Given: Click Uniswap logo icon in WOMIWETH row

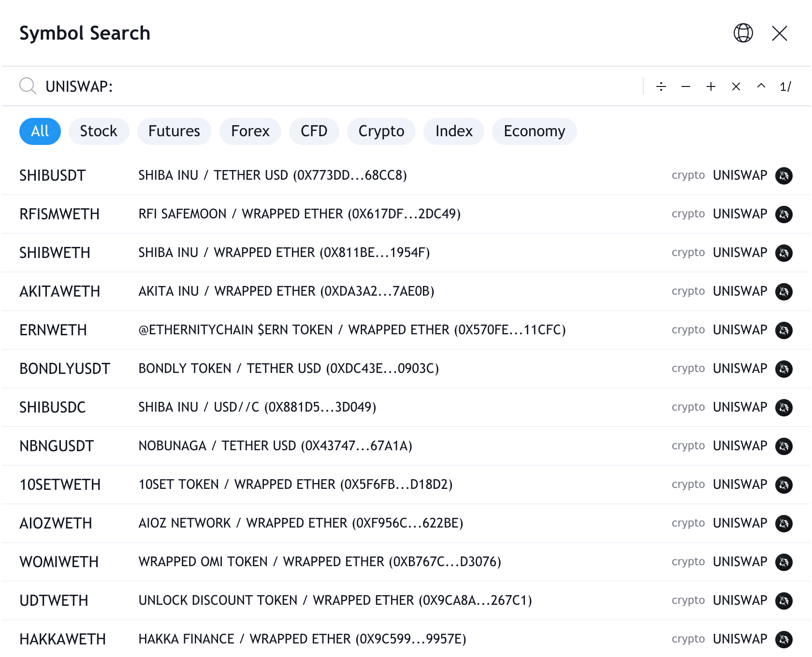Looking at the screenshot, I should click(784, 562).
